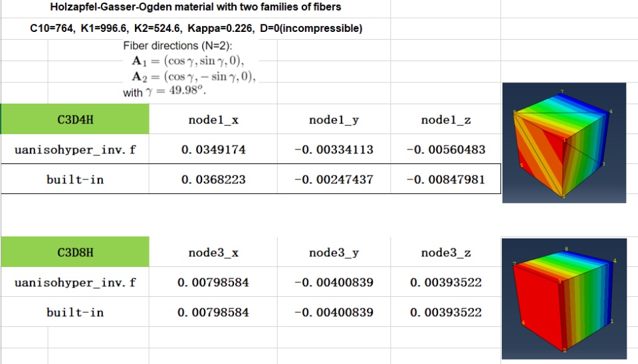This screenshot has height=364, width=638.
Task: Click the cell containing 0.0368223
Action: point(213,179)
